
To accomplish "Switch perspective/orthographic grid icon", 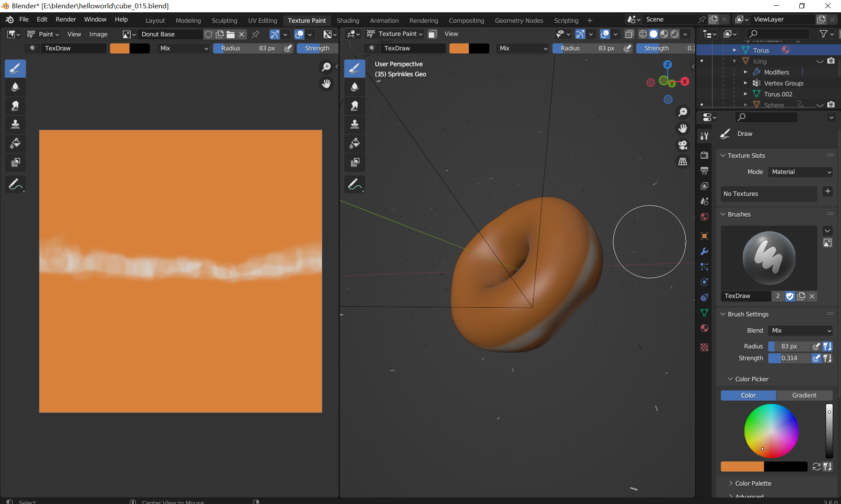I will pyautogui.click(x=683, y=162).
